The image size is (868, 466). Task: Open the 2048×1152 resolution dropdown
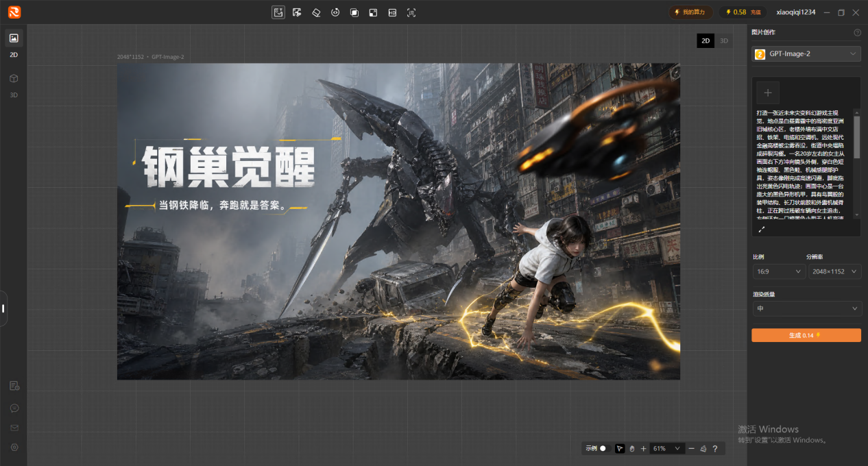click(834, 271)
